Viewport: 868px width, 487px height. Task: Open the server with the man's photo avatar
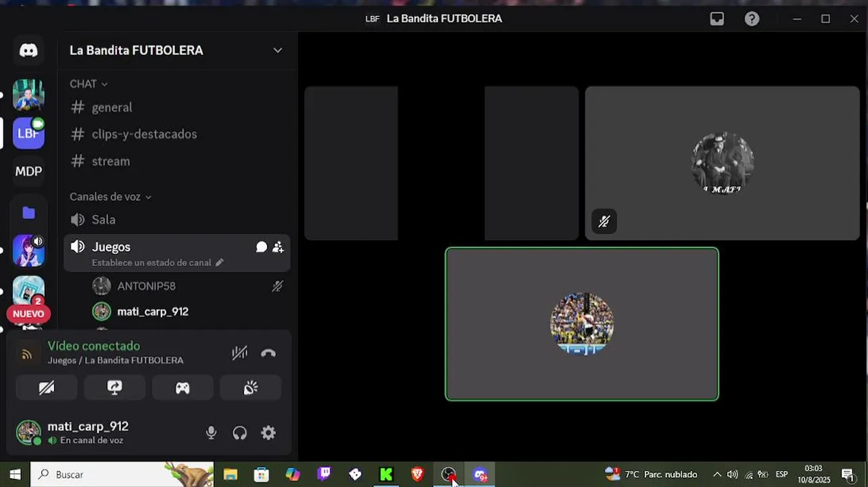pyautogui.click(x=28, y=94)
